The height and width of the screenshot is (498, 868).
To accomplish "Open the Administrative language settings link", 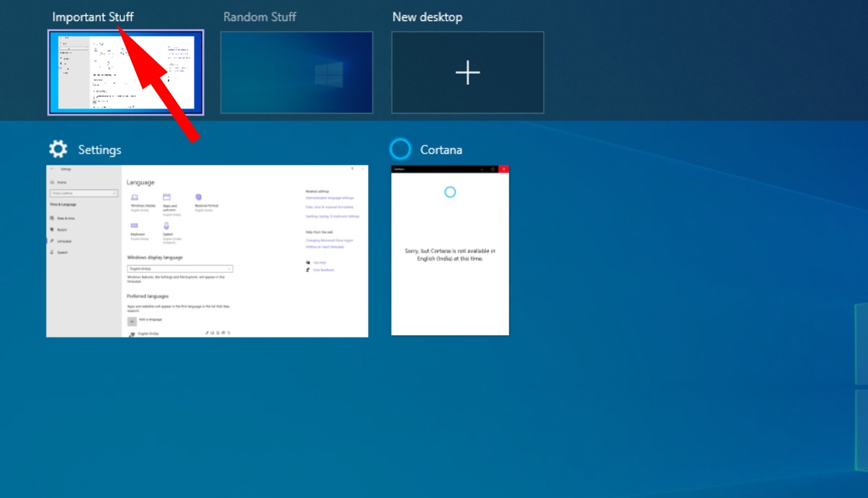I will [330, 198].
